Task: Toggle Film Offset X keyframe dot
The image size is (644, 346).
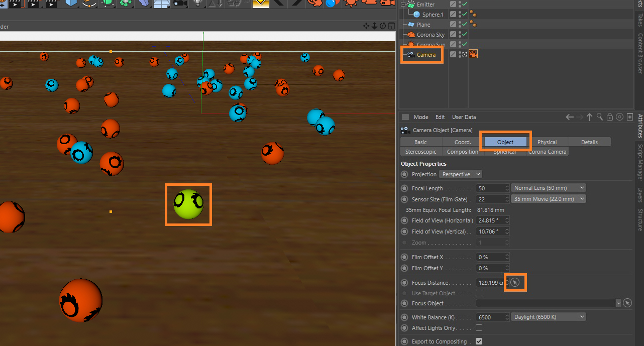Action: coord(404,257)
